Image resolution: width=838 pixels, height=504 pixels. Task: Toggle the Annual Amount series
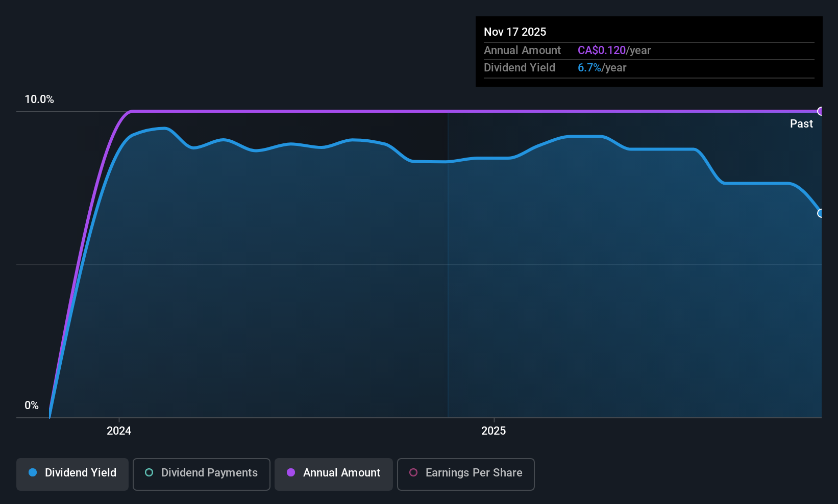(x=334, y=474)
